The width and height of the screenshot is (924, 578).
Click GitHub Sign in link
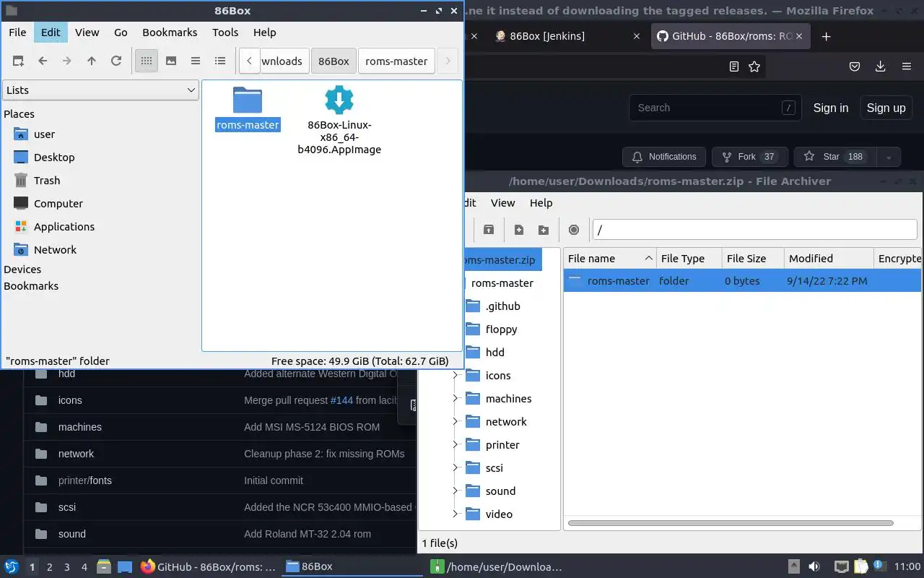tap(831, 108)
